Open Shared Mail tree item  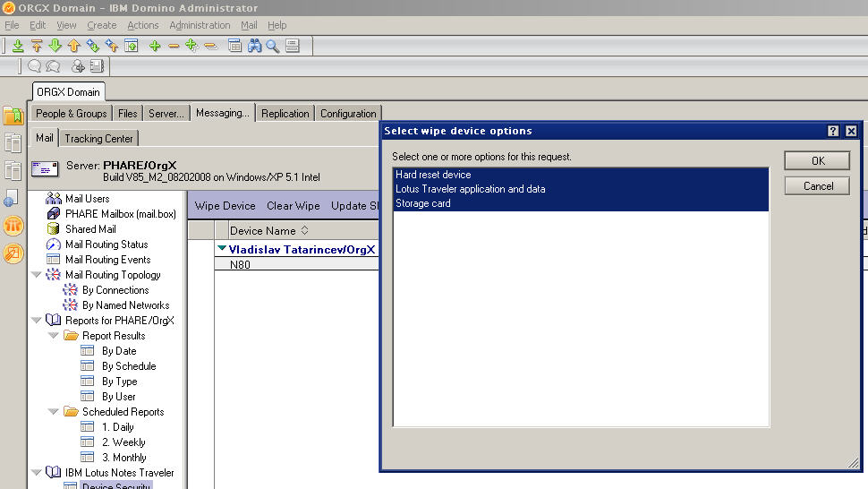coord(90,228)
